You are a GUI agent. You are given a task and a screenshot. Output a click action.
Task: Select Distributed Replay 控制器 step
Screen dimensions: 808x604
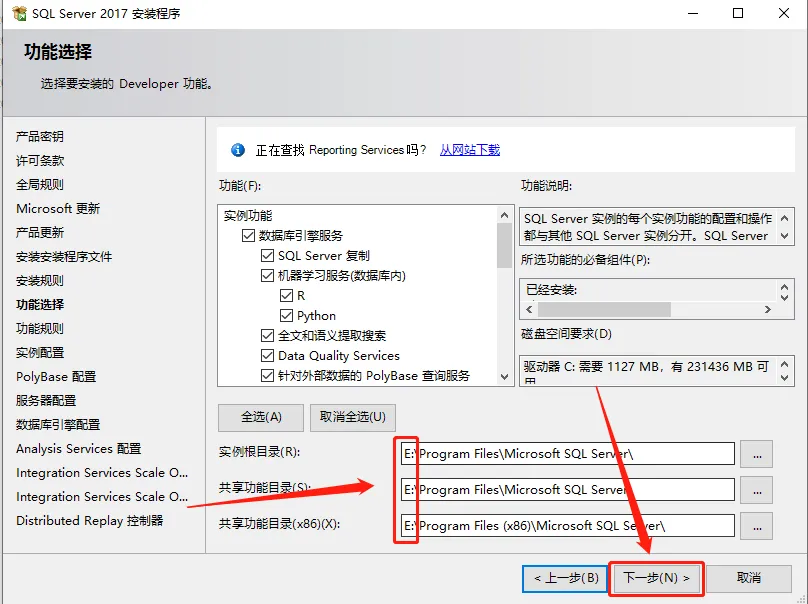tap(89, 521)
